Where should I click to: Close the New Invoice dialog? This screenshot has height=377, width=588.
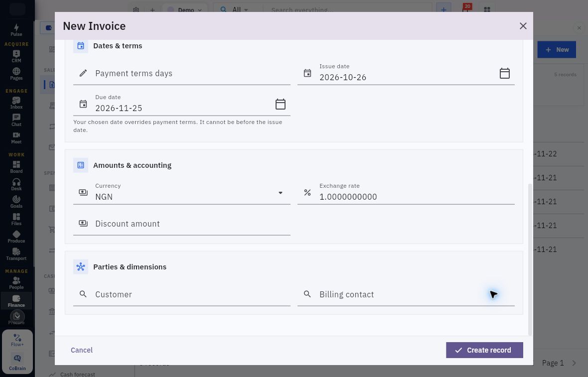click(x=523, y=26)
